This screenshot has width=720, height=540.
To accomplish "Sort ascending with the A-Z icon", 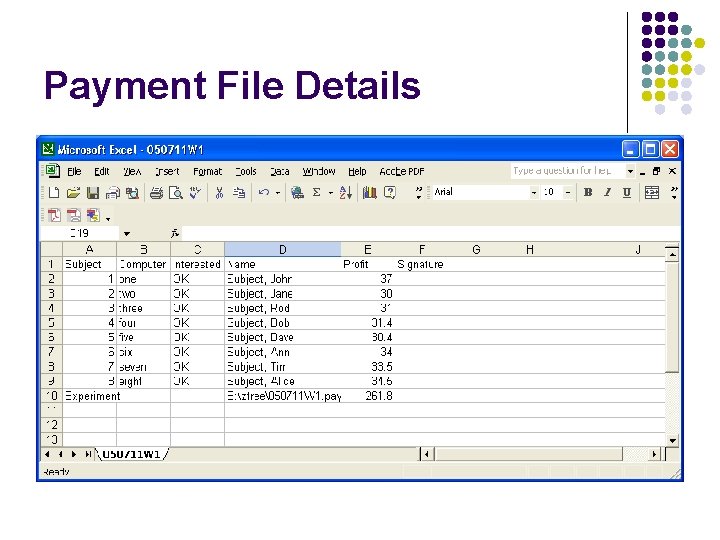I will click(346, 193).
